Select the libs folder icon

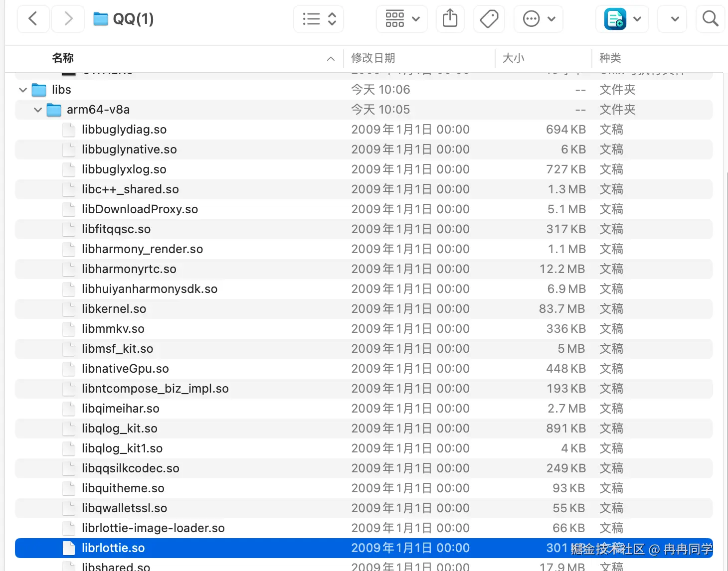pos(39,90)
